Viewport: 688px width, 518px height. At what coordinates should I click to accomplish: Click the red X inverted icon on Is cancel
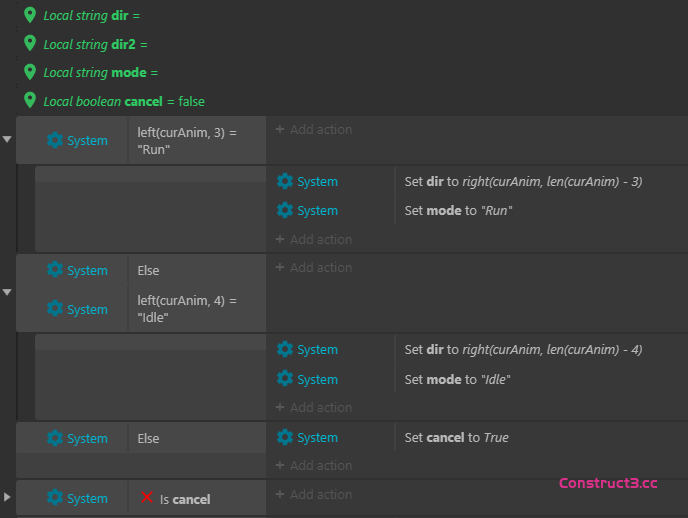coord(147,498)
